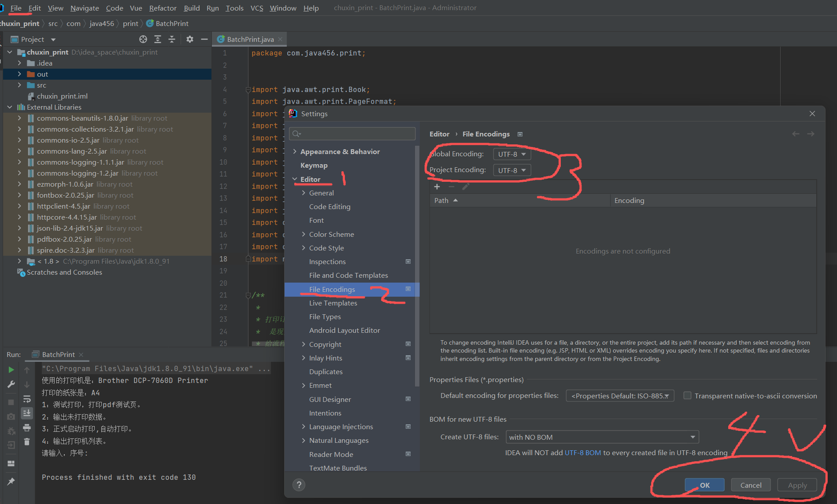Click OK to confirm settings
The height and width of the screenshot is (504, 837).
(704, 485)
